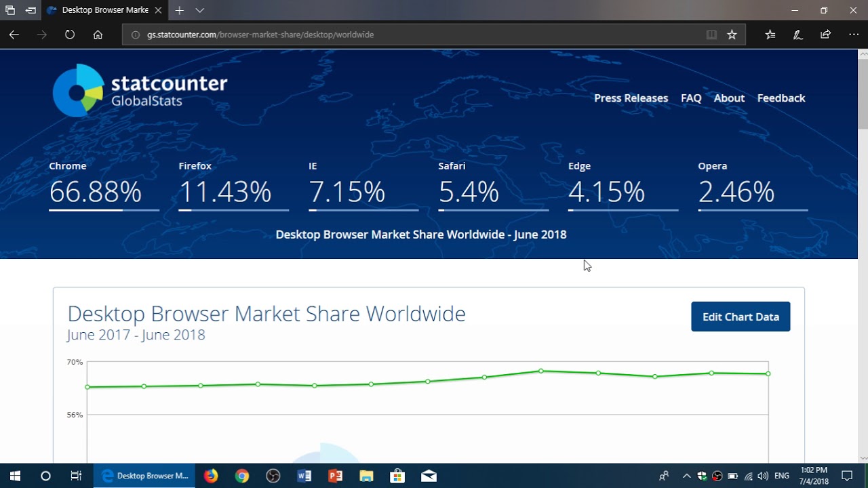Viewport: 868px width, 488px height.
Task: Open Cortana search circle
Action: tap(45, 476)
